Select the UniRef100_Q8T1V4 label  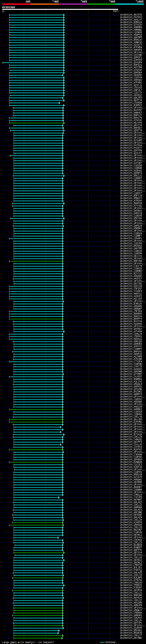131,552
